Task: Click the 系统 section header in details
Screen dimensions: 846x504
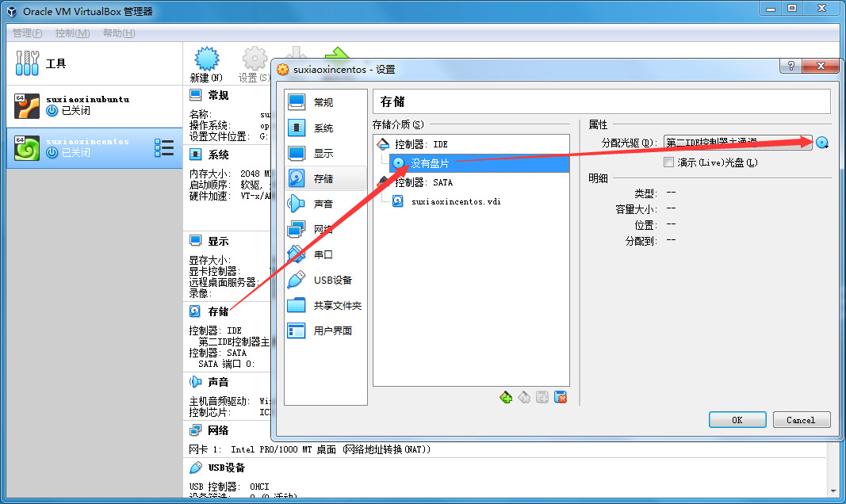Action: (218, 155)
